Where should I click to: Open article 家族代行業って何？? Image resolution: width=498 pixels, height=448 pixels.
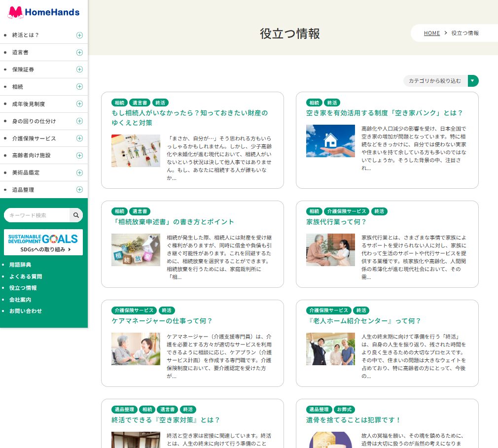pyautogui.click(x=336, y=222)
